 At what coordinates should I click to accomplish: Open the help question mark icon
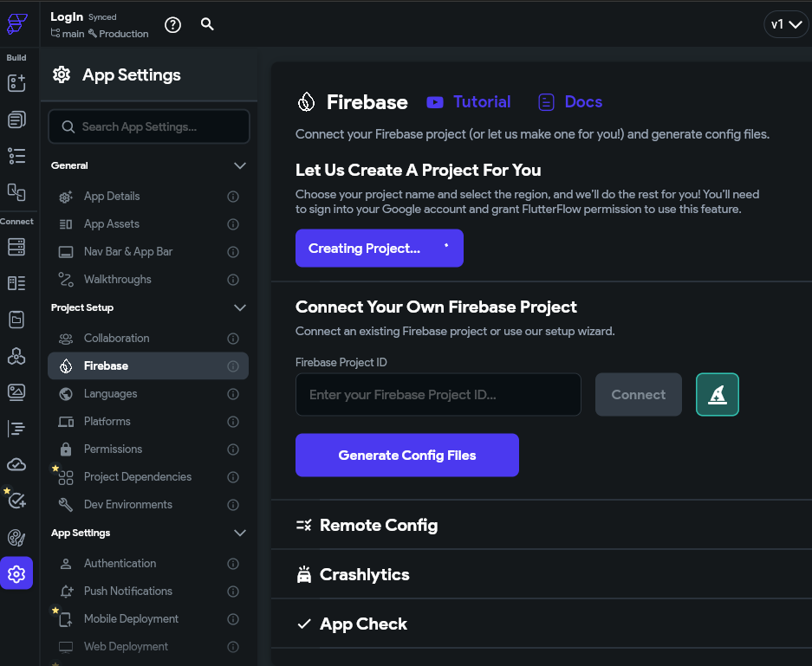pos(172,24)
